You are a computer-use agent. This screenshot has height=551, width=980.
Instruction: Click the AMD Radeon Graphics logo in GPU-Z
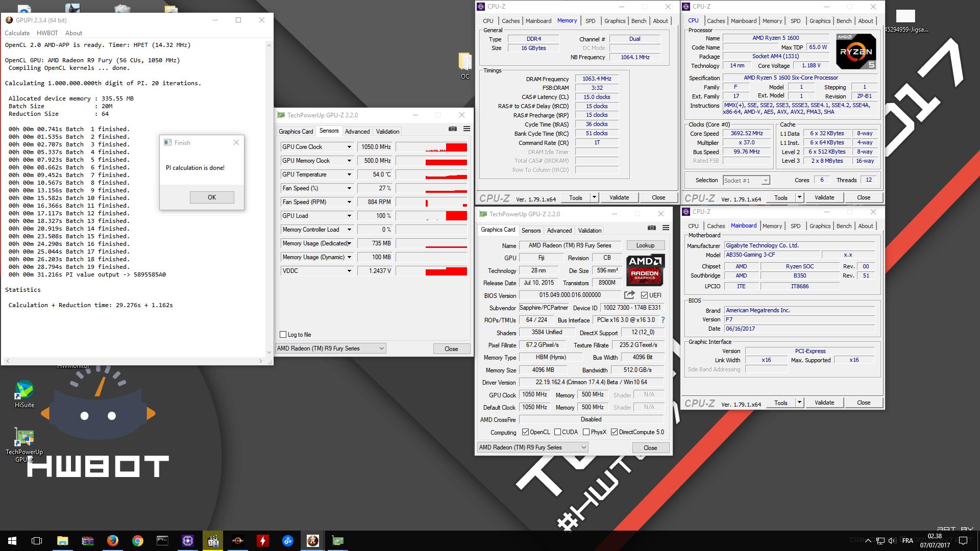(645, 270)
